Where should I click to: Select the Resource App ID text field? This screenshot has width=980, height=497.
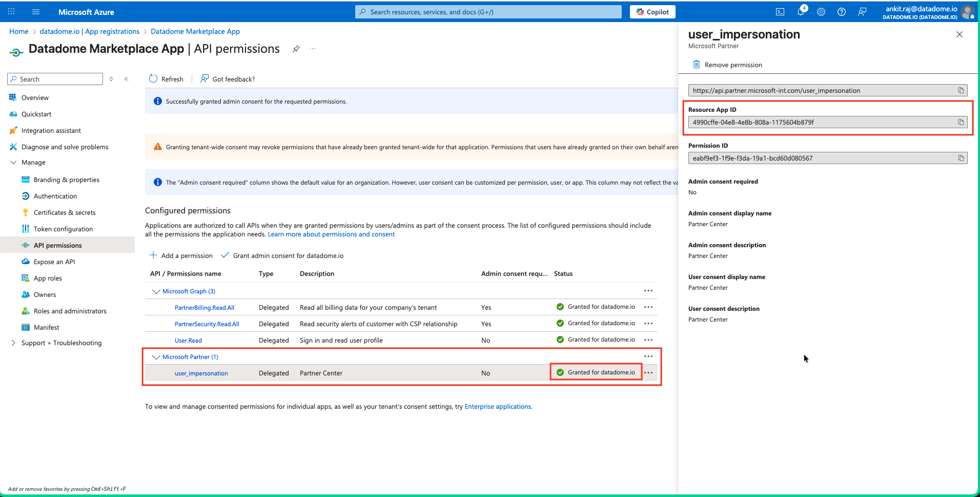pos(828,123)
